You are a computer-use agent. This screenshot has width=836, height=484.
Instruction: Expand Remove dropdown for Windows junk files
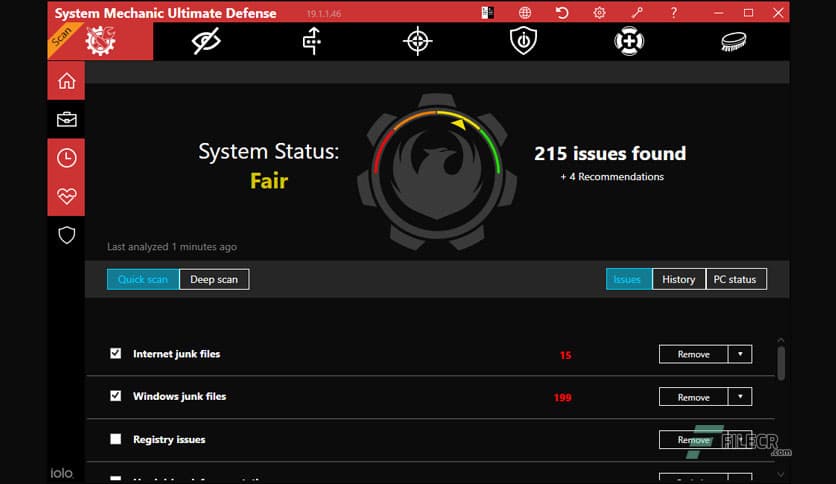(740, 397)
